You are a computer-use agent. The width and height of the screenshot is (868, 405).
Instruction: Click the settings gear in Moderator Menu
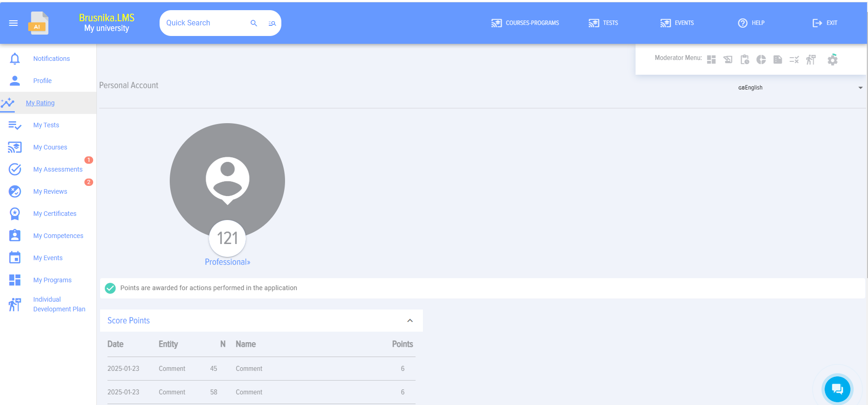point(832,60)
